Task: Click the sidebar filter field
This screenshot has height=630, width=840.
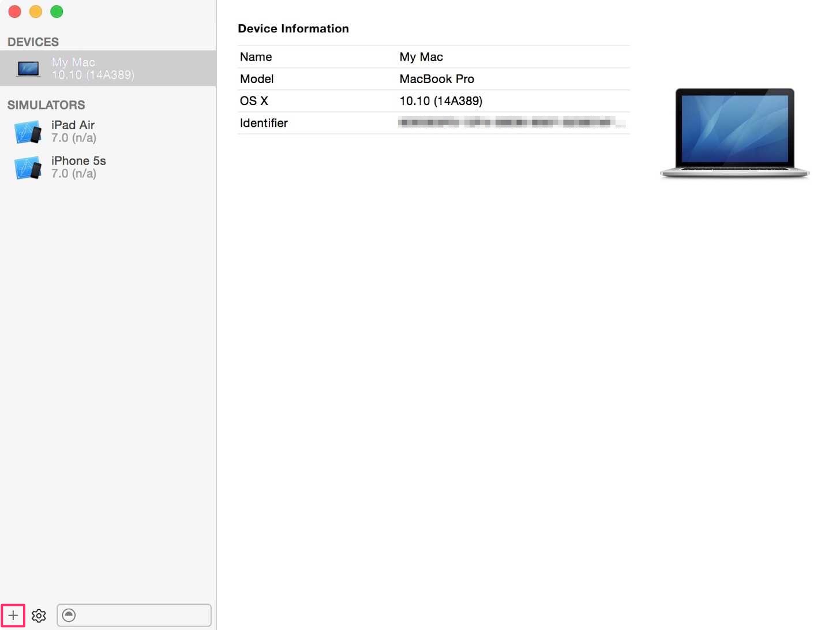Action: [x=134, y=615]
